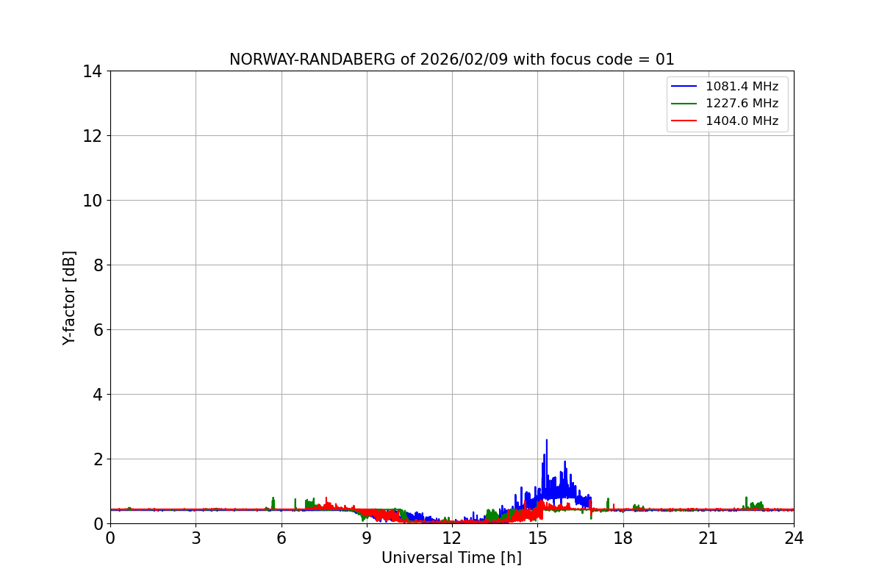Click the x-axis tick label 18
The height and width of the screenshot is (588, 882).
pyautogui.click(x=623, y=538)
